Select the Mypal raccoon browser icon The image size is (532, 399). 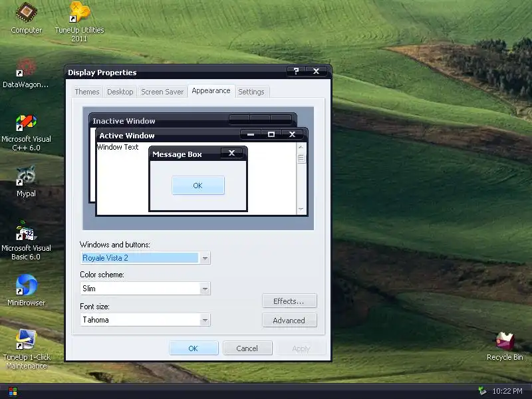[x=26, y=181]
